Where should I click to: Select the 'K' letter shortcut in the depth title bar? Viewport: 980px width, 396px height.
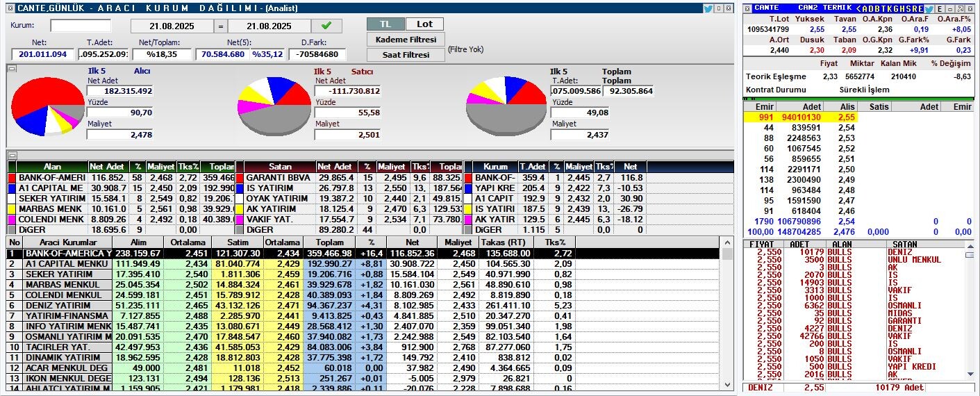click(888, 9)
